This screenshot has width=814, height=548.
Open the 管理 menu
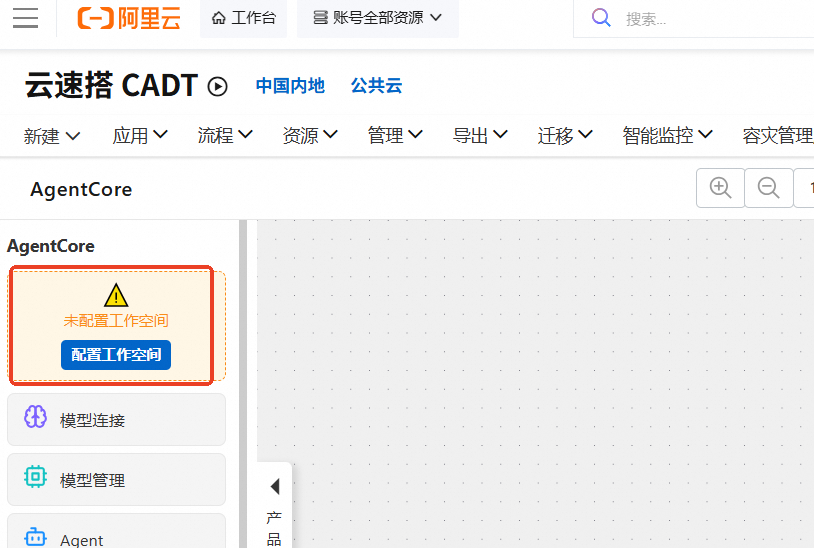click(395, 136)
